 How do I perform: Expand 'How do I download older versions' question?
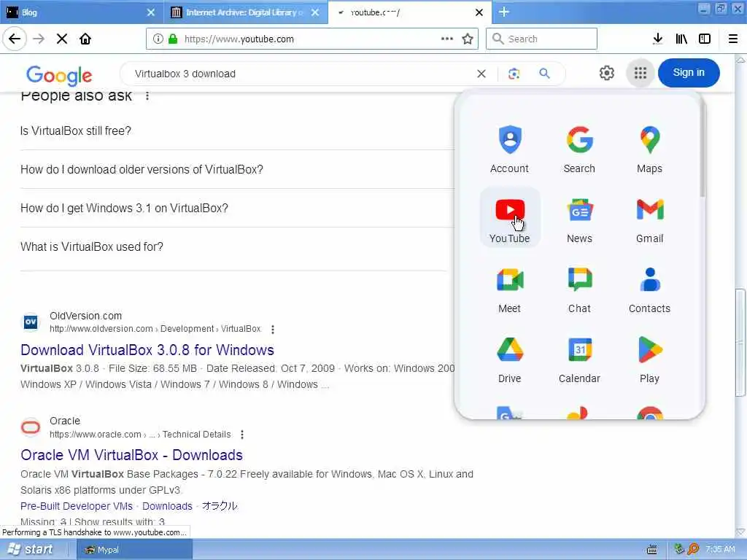(x=233, y=169)
